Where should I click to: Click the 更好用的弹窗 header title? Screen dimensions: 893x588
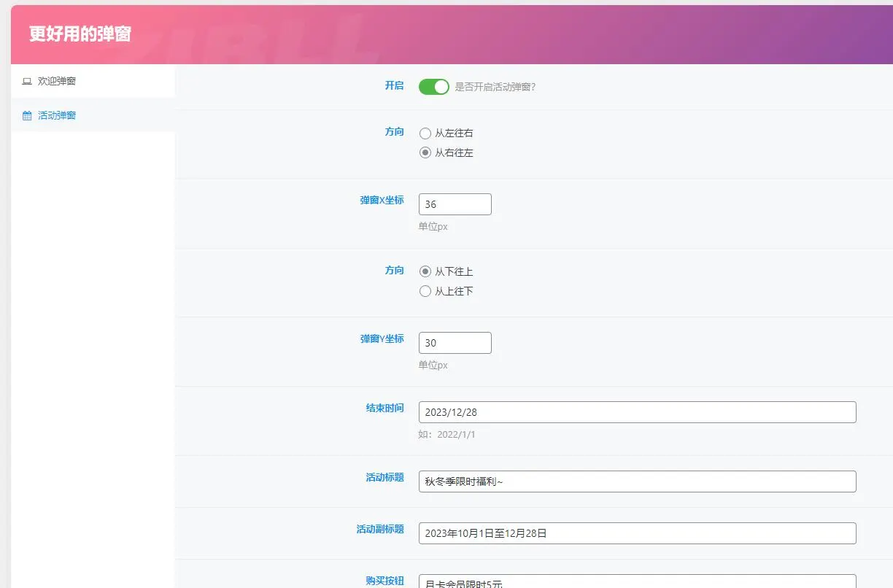[x=80, y=34]
